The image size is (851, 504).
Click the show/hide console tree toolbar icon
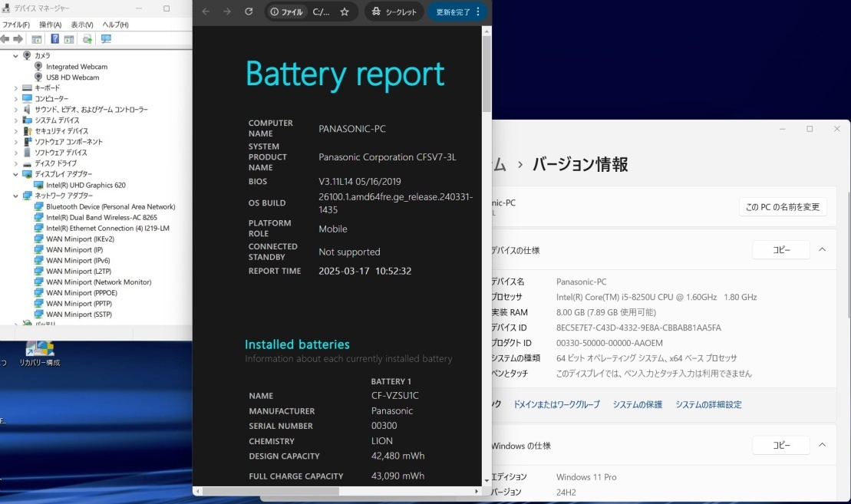coord(36,39)
